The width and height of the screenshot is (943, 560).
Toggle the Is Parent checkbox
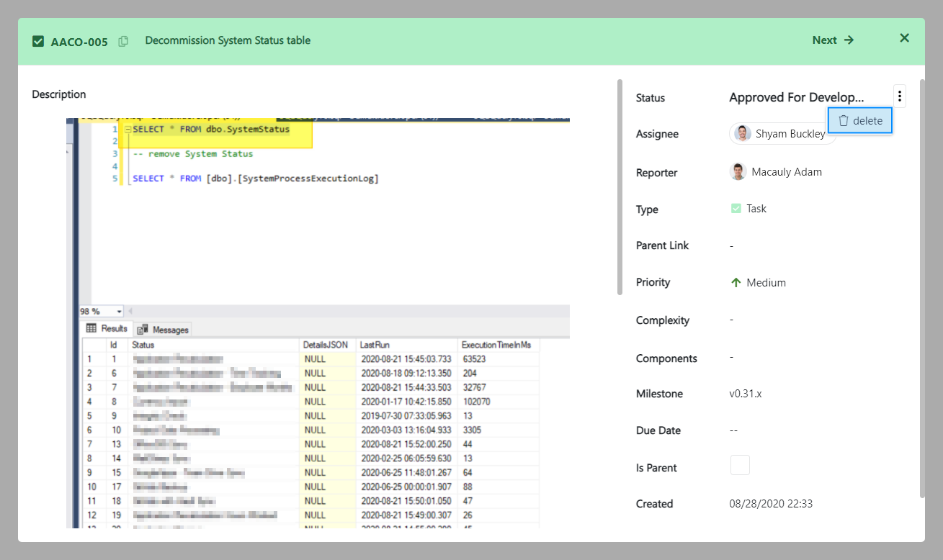740,465
